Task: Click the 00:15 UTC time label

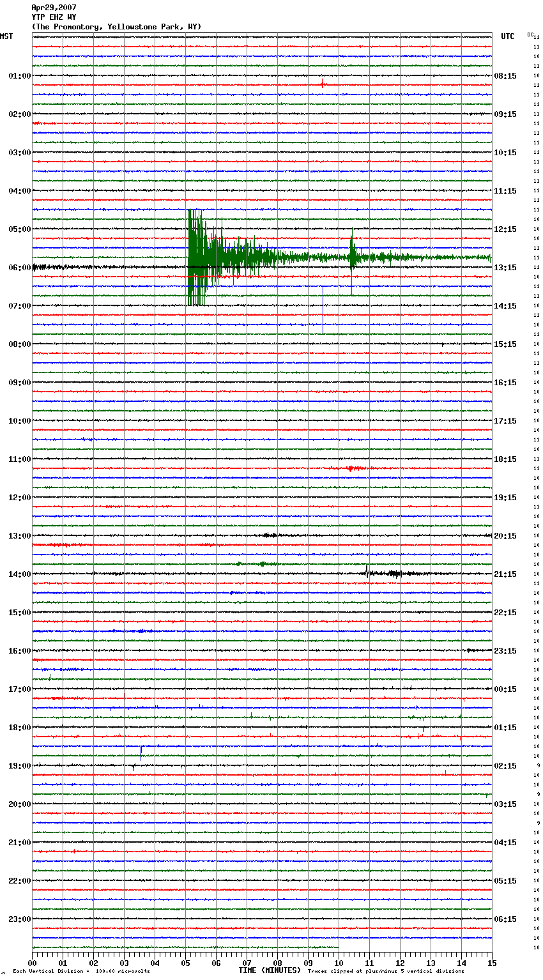Action: [x=505, y=689]
